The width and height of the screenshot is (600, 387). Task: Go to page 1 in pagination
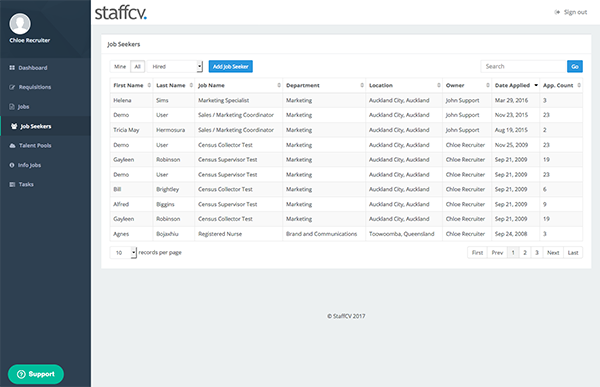[513, 253]
